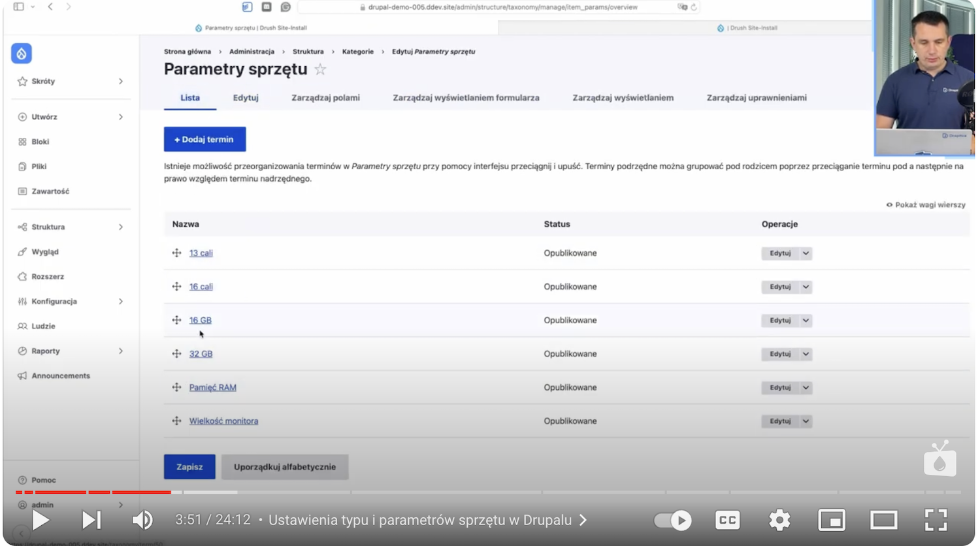Click drag handle for 13 cali row
Viewport: 980px width, 546px height.
click(176, 253)
